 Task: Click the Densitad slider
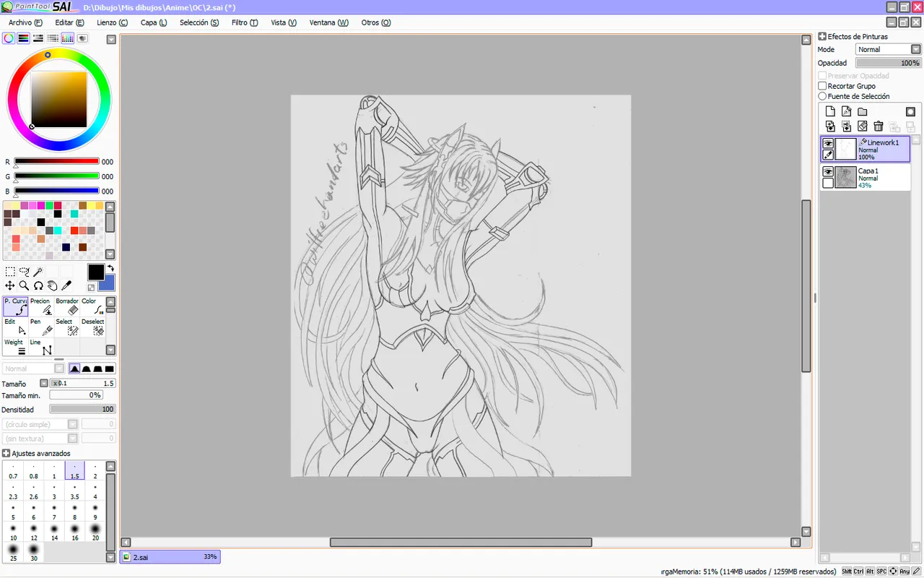[x=82, y=409]
